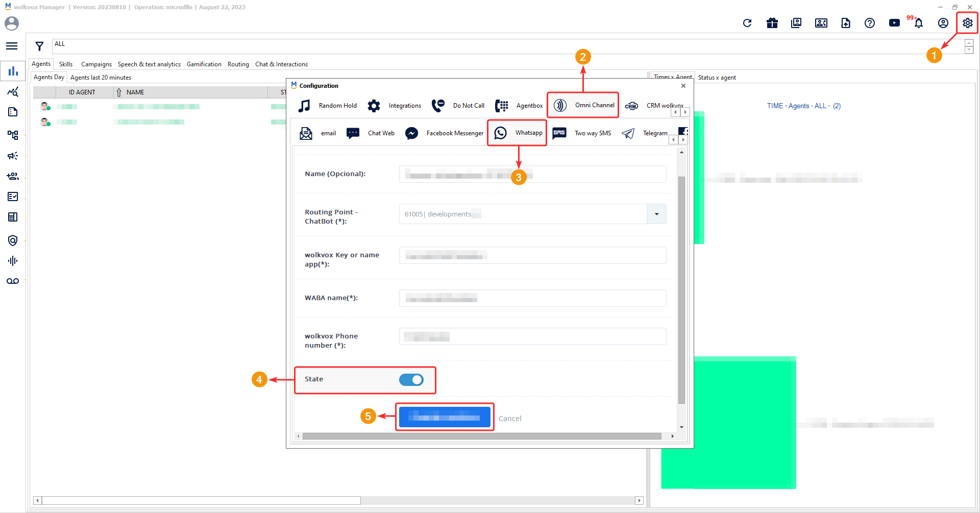Click the ALL filter text box
This screenshot has height=513, width=980.
[x=508, y=46]
